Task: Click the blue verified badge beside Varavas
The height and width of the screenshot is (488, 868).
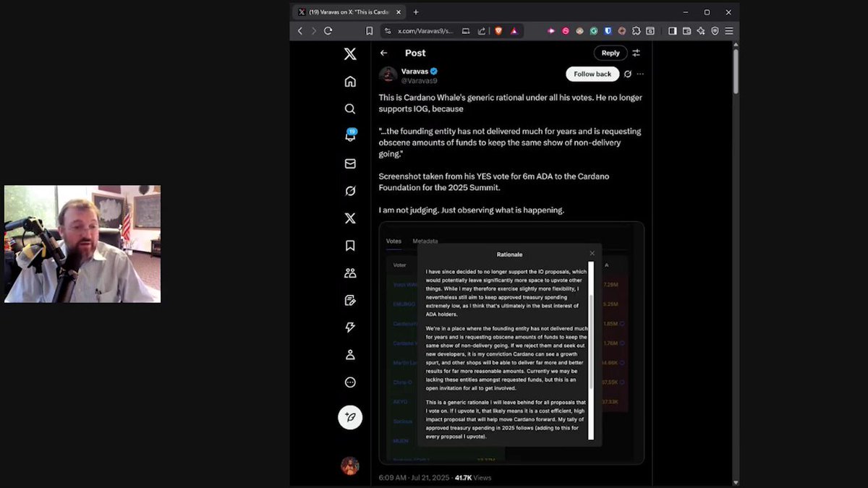Action: coord(434,71)
